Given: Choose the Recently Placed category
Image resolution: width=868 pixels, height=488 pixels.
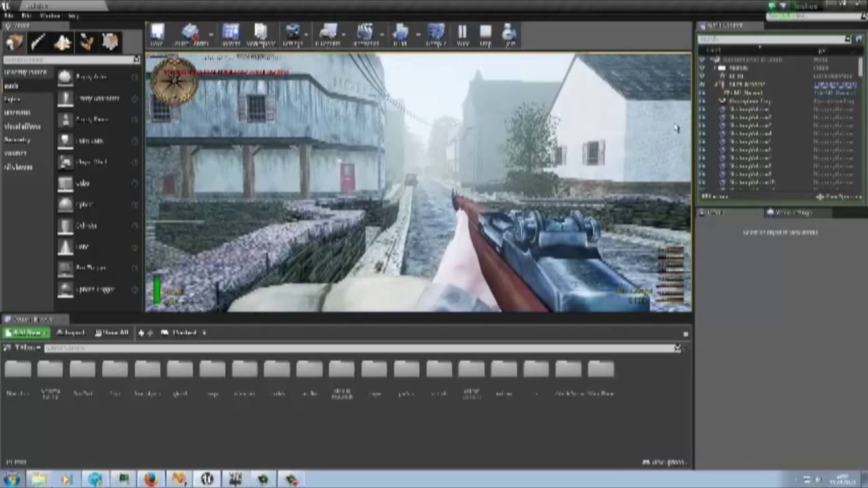Looking at the screenshot, I should click(x=26, y=72).
